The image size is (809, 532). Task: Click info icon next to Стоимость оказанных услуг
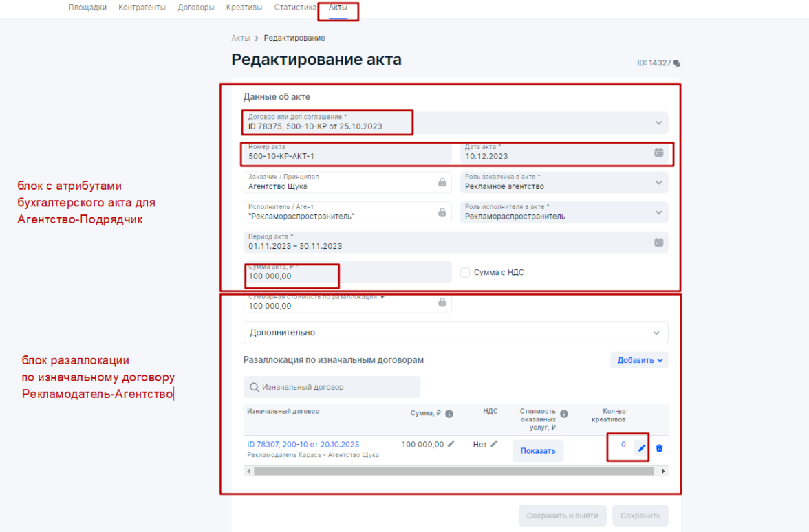[x=564, y=414]
